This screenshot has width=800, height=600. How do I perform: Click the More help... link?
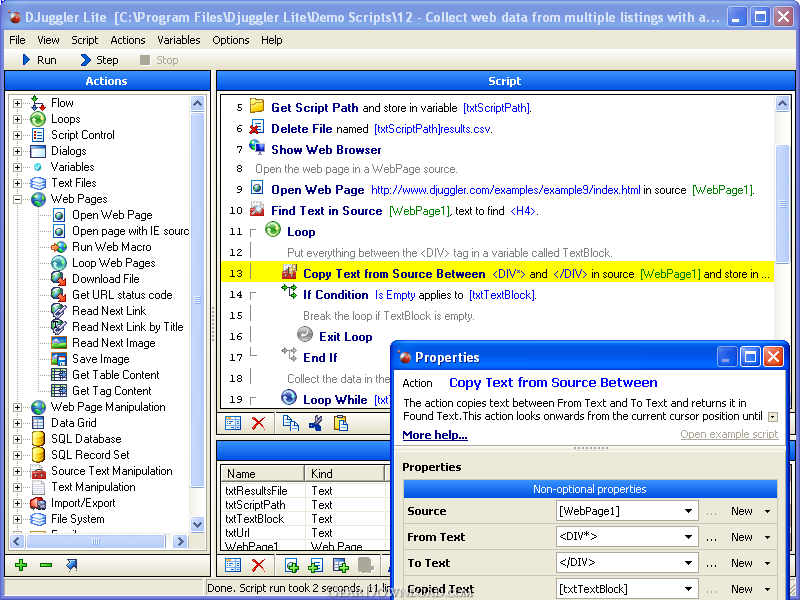[434, 435]
